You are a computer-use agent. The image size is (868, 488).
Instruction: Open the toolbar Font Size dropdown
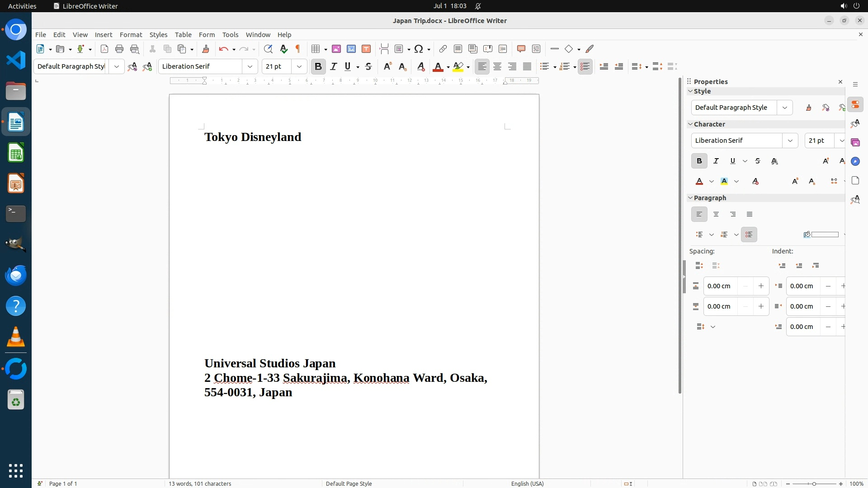299,66
